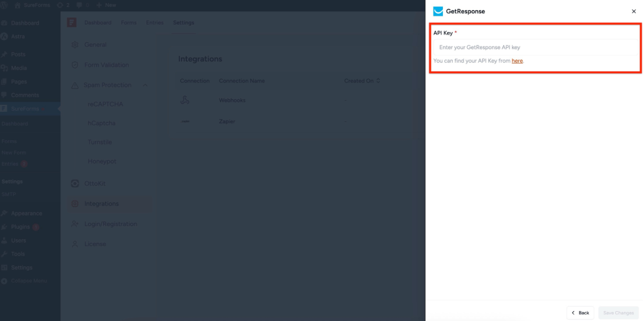Screen dimensions: 644x321
Task: Sort by Created On column
Action: (362, 81)
